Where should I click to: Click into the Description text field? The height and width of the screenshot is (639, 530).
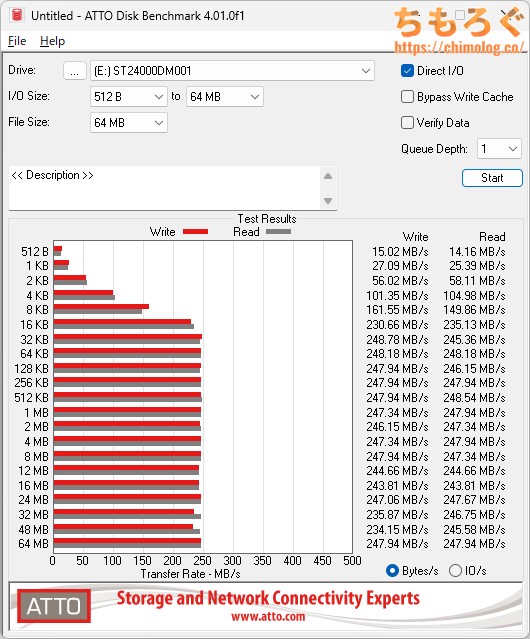tap(165, 188)
